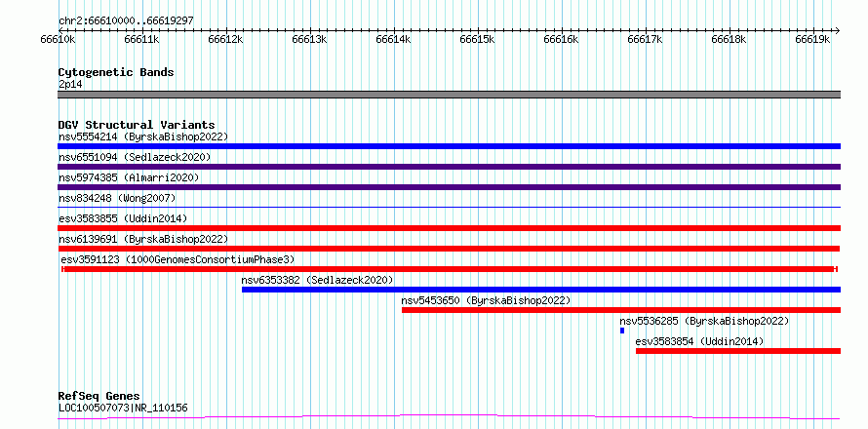The image size is (868, 429).
Task: Open the nsv5453650 (ByrskaBishop2022) label
Action: point(486,300)
